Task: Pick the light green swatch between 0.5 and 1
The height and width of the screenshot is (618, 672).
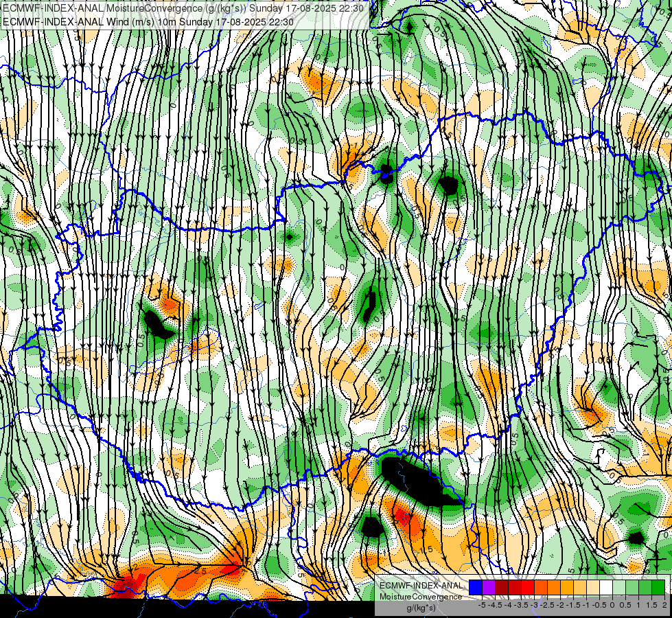Action: (x=632, y=588)
